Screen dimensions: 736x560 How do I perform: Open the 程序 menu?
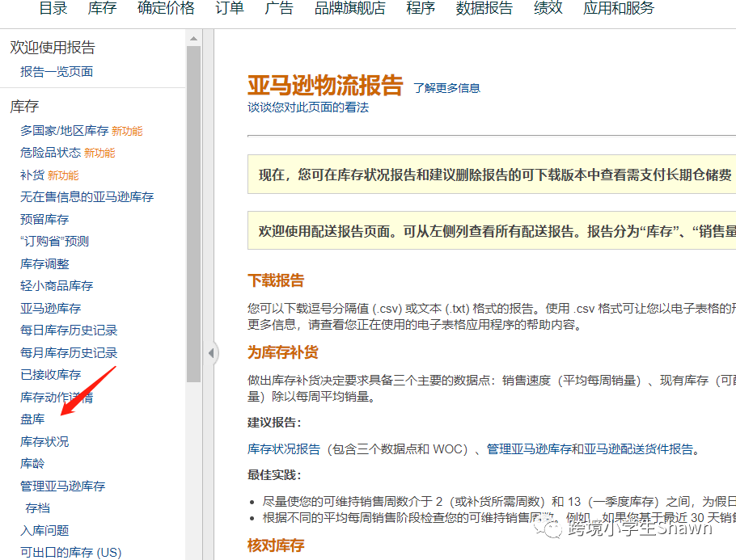click(x=421, y=8)
